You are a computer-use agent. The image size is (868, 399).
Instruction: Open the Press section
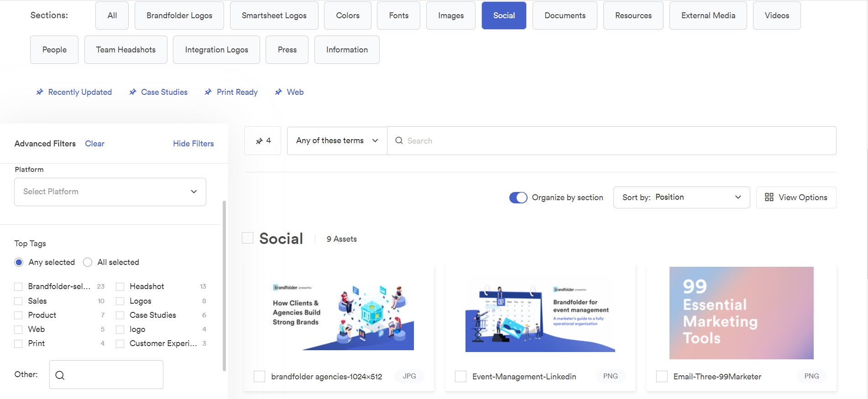tap(287, 50)
